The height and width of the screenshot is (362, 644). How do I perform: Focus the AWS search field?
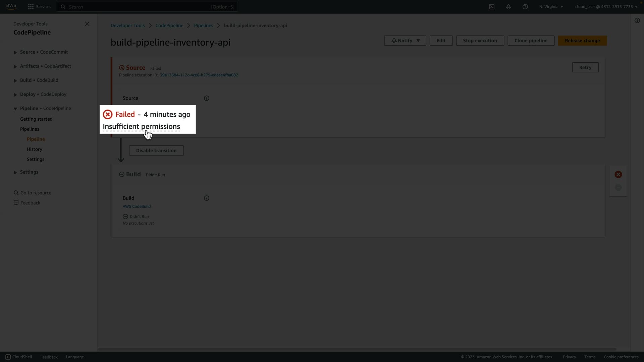[148, 7]
